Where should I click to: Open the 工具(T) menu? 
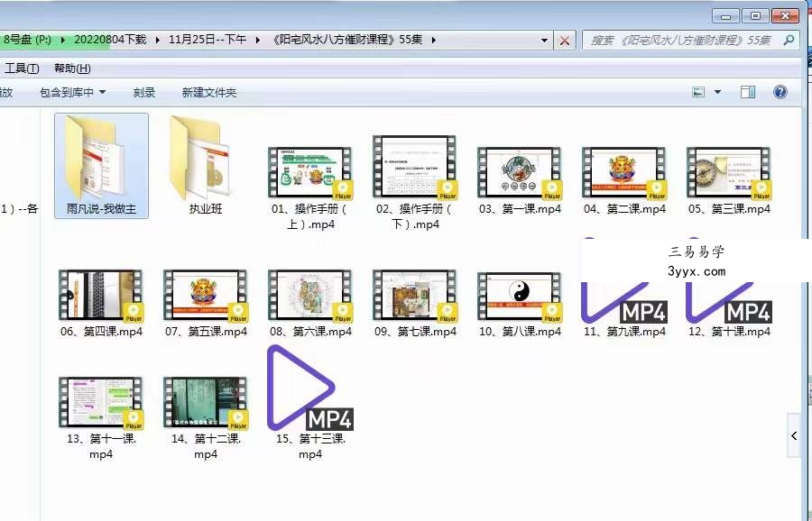(x=22, y=68)
